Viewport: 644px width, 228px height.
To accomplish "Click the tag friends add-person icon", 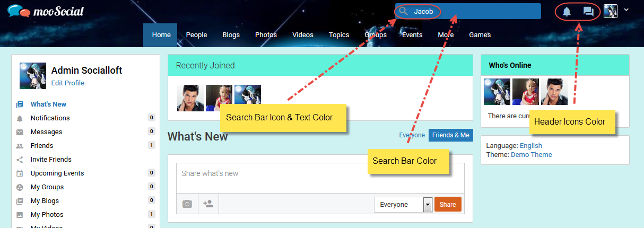I will click(208, 204).
